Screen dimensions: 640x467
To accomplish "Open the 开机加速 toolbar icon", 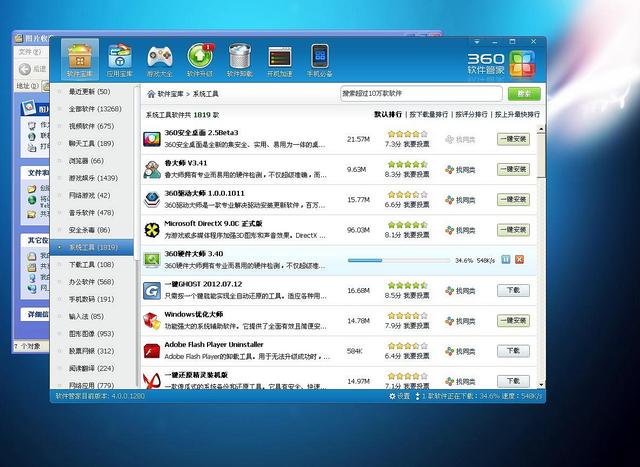I will [x=280, y=60].
